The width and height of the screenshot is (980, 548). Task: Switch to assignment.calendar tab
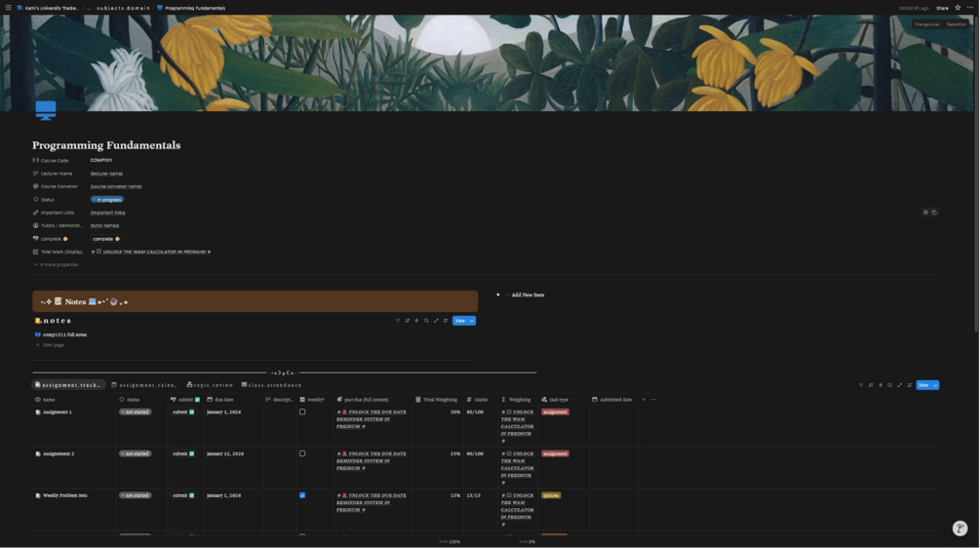point(144,385)
